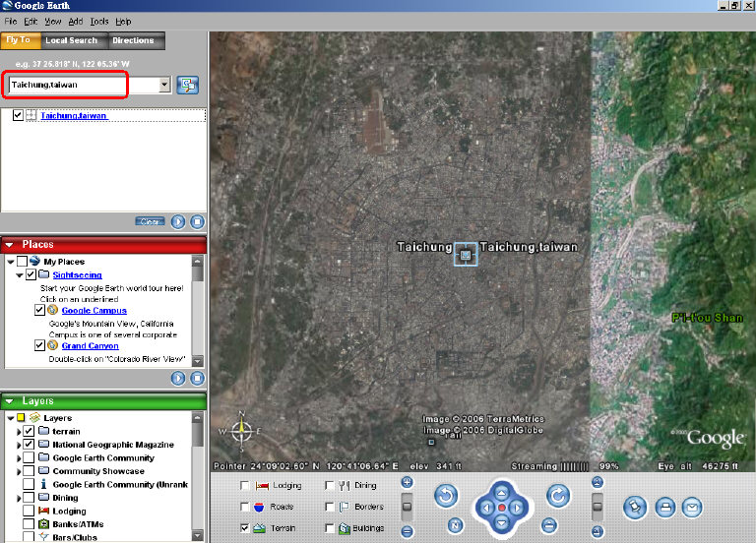756x543 pixels.
Task: Add a placemark with the pushpin button
Action: tap(635, 508)
